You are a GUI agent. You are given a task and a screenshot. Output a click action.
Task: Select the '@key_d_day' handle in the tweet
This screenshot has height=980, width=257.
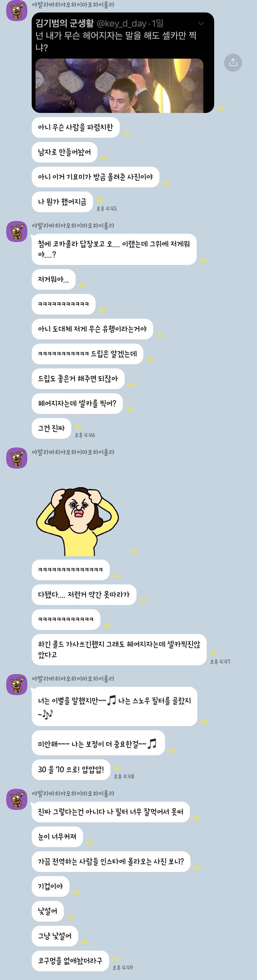(121, 24)
